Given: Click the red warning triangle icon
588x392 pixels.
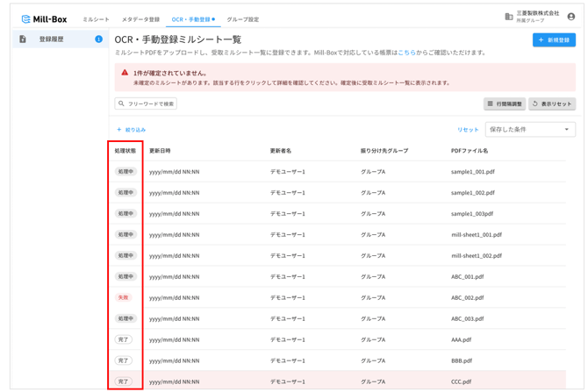Looking at the screenshot, I should point(125,73).
